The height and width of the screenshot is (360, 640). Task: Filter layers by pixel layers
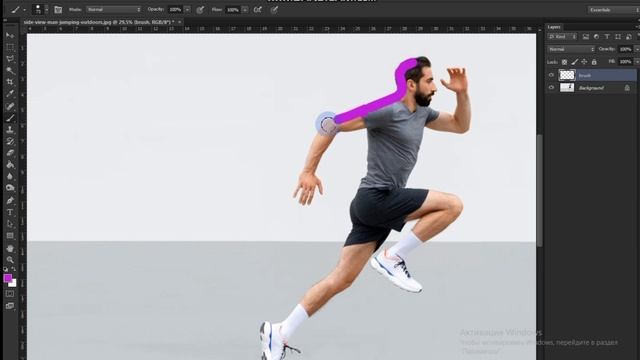coord(586,37)
